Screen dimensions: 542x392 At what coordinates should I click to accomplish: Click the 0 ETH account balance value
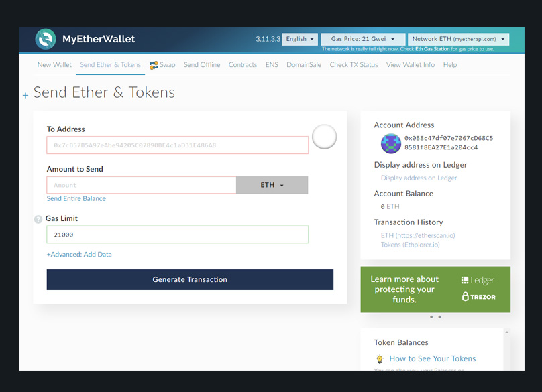[x=390, y=207]
